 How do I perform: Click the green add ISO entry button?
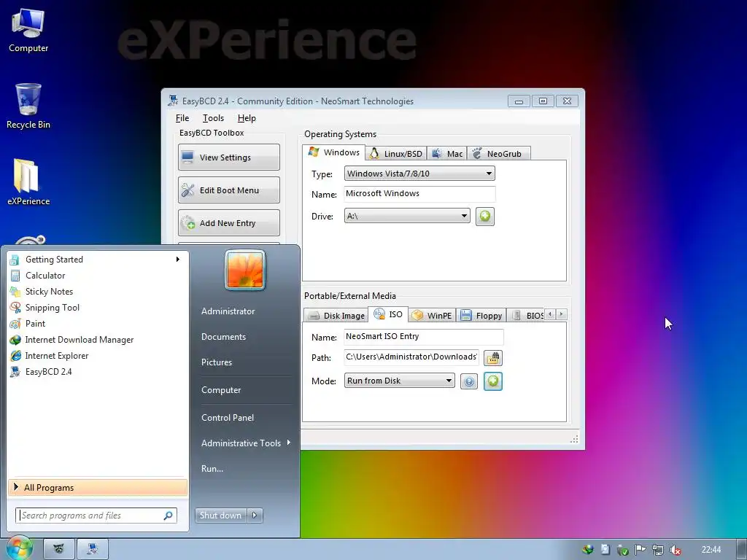pyautogui.click(x=492, y=381)
